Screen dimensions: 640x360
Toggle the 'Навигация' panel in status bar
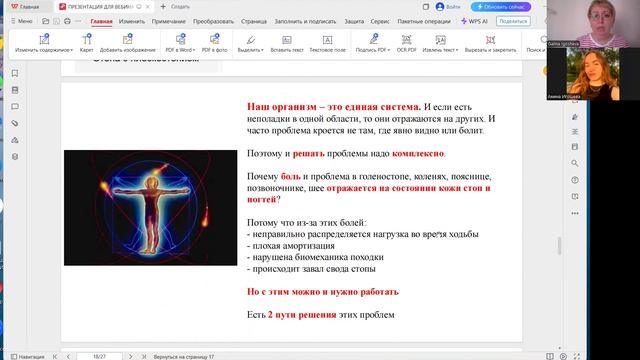(x=27, y=357)
